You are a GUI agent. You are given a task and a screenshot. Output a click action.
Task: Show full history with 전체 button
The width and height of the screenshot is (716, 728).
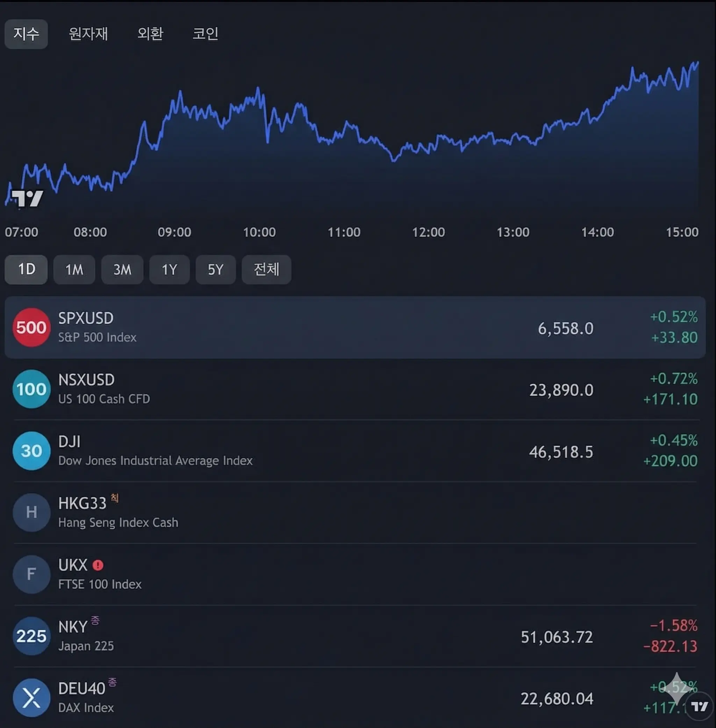pyautogui.click(x=266, y=269)
